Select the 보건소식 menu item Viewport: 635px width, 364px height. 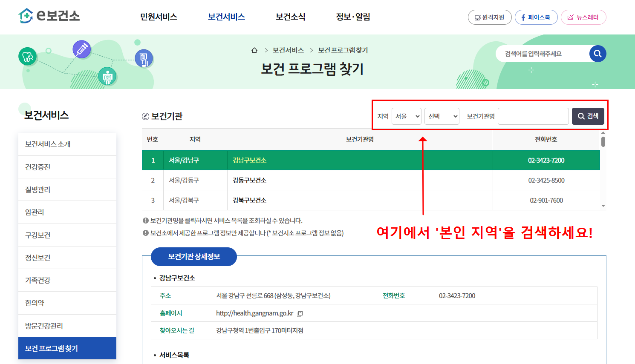(290, 17)
